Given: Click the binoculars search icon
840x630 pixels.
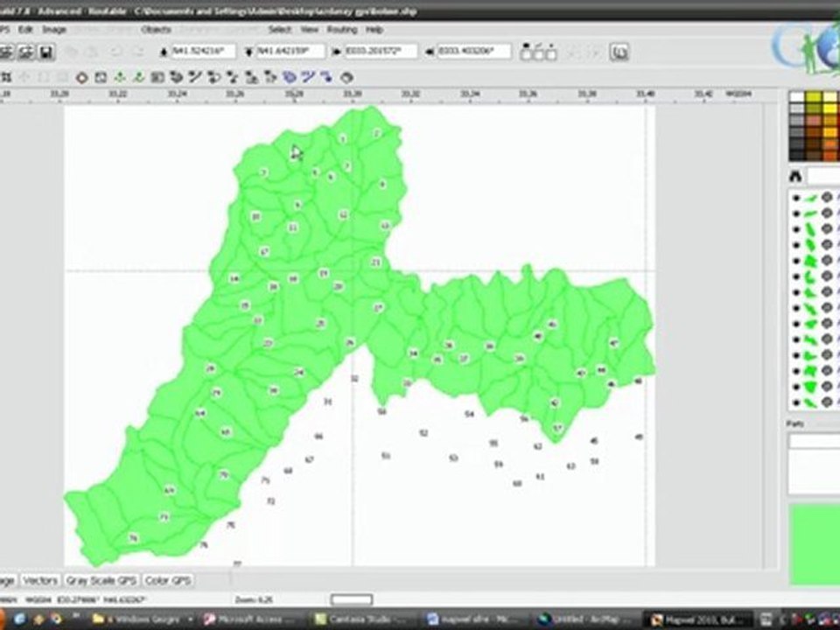Looking at the screenshot, I should pos(795,176).
